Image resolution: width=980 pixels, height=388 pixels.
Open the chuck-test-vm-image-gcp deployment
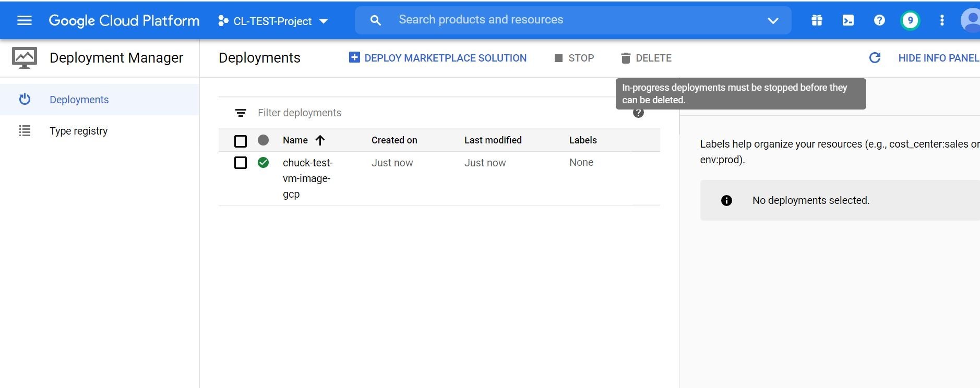[307, 178]
